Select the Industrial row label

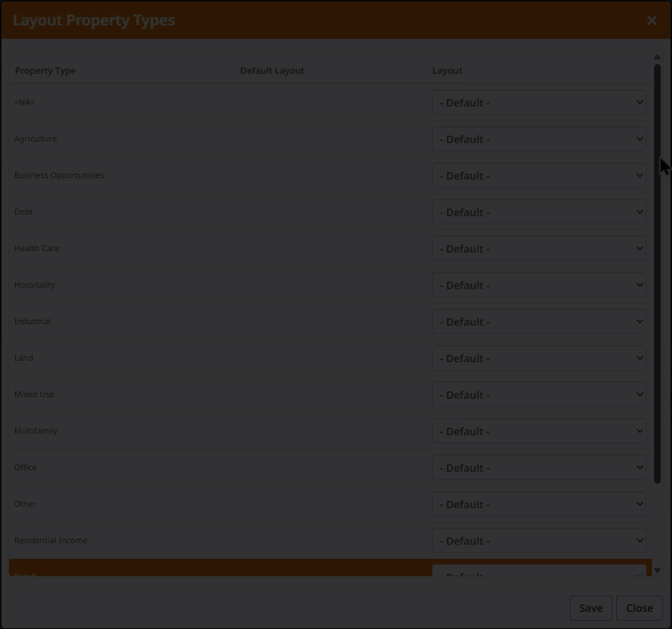tap(33, 321)
